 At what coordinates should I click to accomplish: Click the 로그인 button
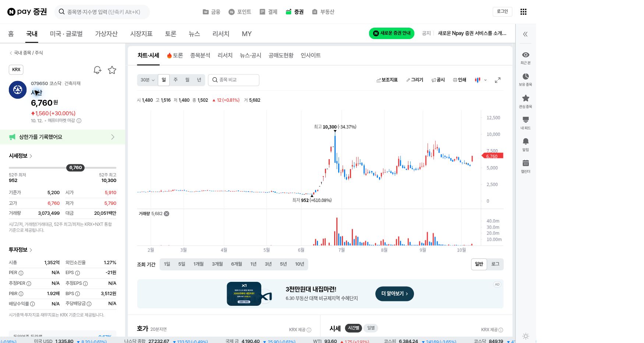click(502, 12)
